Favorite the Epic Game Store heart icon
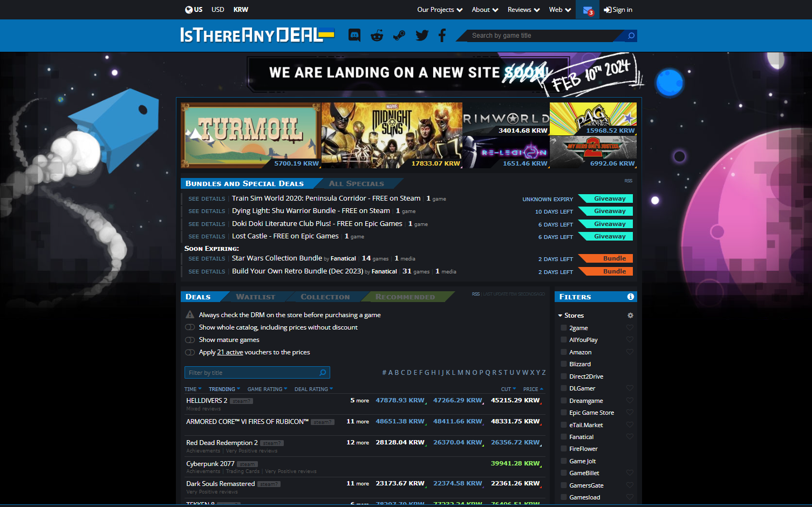The image size is (812, 507). tap(630, 413)
